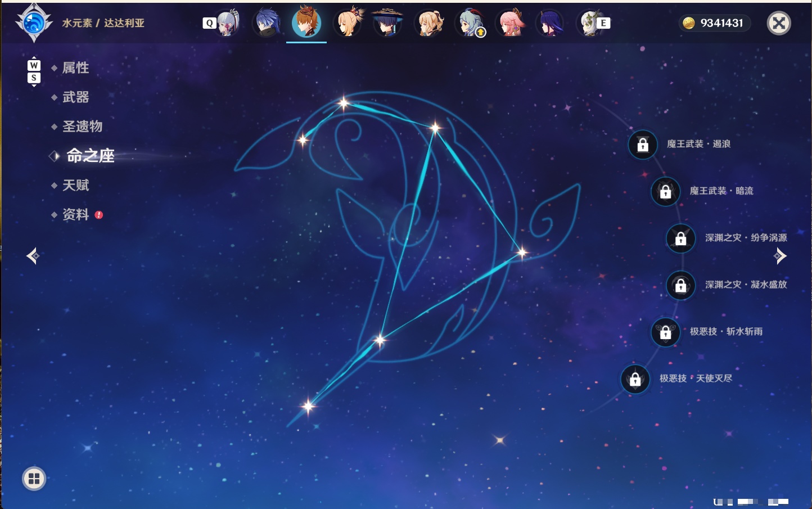The image size is (812, 509).
Task: Open the 天赋 talents page
Action: (x=76, y=185)
